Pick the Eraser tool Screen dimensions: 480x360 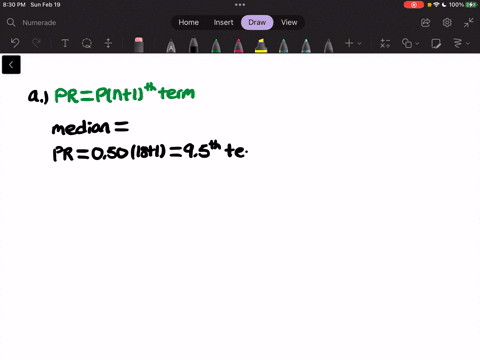(x=139, y=45)
